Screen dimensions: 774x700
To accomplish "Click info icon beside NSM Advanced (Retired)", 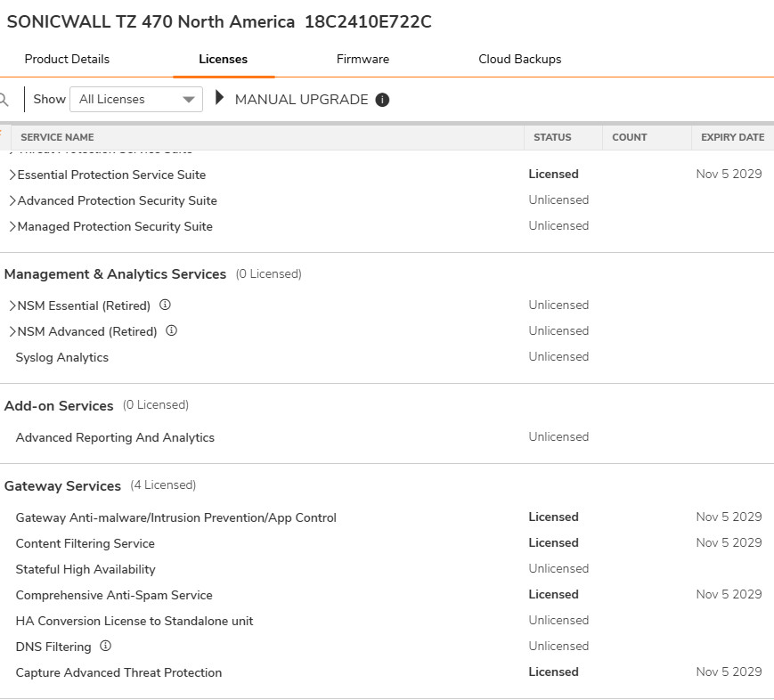I will (x=171, y=330).
